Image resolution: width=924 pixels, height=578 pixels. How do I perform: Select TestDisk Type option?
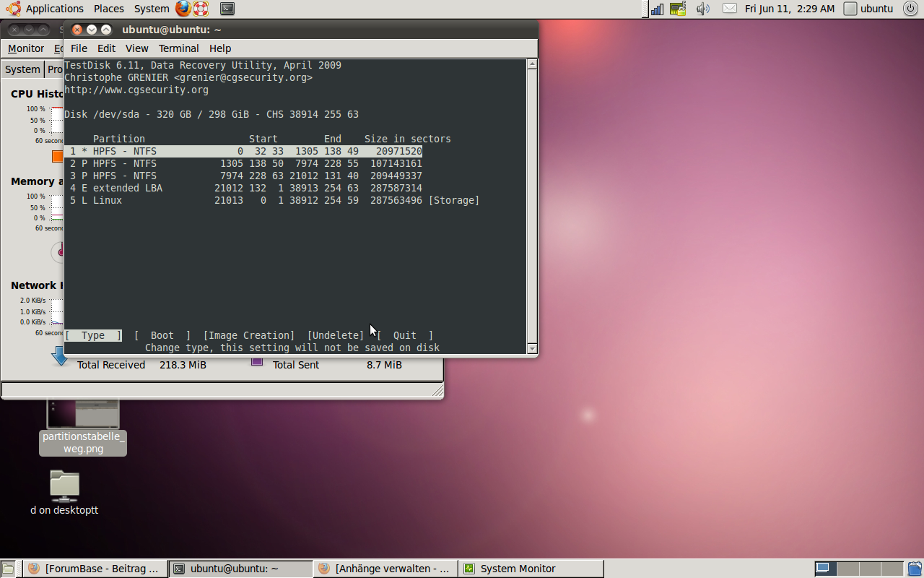pos(93,335)
